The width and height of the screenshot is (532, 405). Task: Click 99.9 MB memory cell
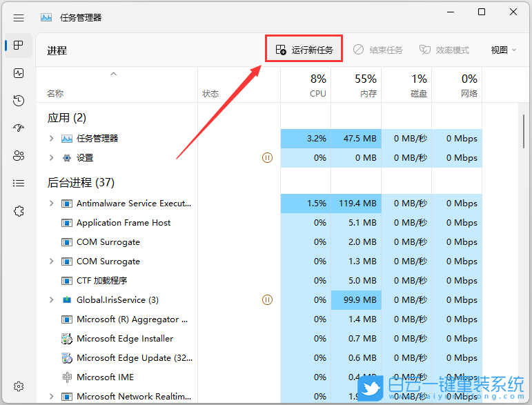pyautogui.click(x=356, y=300)
